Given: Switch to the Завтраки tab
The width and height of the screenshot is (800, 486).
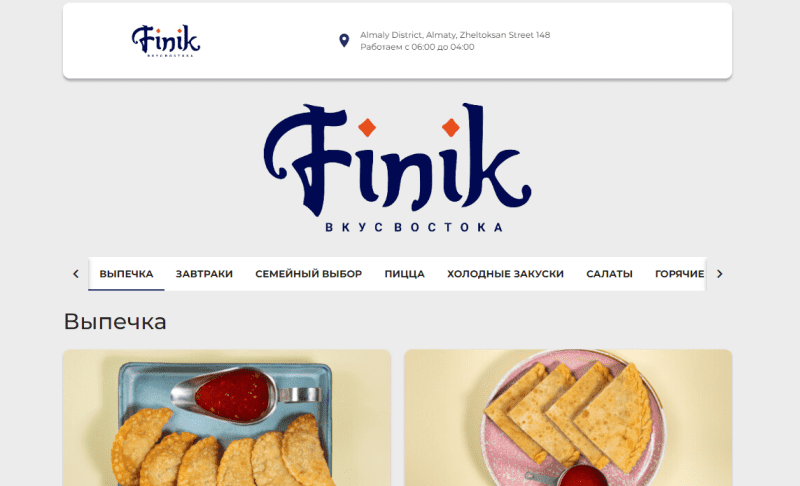Looking at the screenshot, I should (x=204, y=274).
